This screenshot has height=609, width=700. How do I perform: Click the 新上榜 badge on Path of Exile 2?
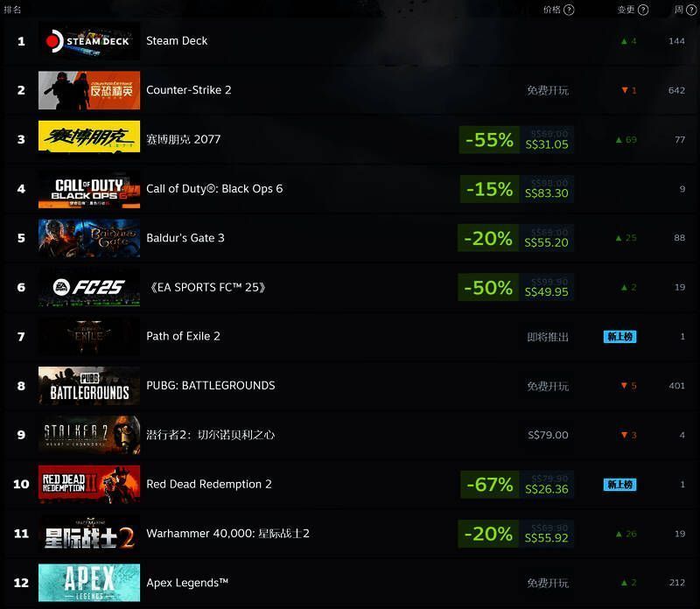pyautogui.click(x=620, y=337)
